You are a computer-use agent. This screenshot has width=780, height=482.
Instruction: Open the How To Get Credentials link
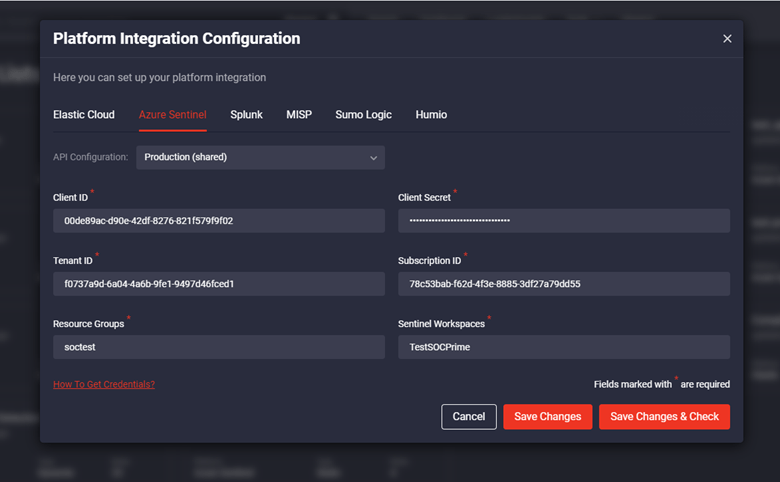(104, 384)
